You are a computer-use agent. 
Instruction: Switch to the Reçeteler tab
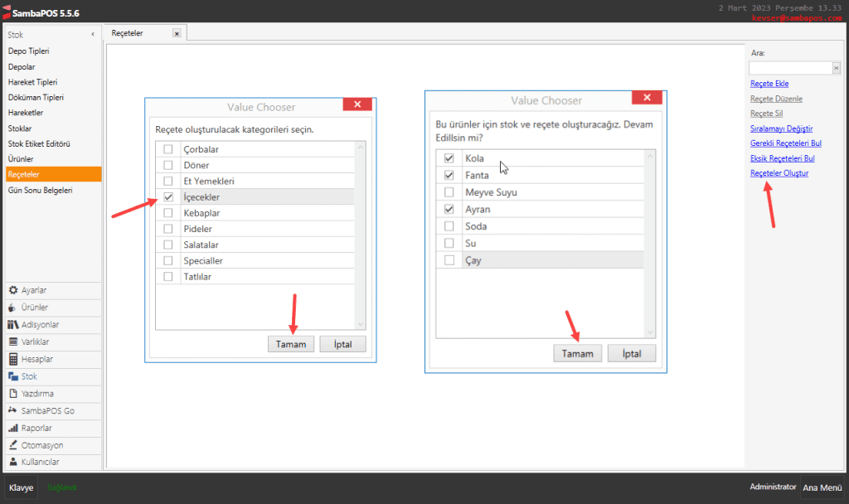(129, 33)
